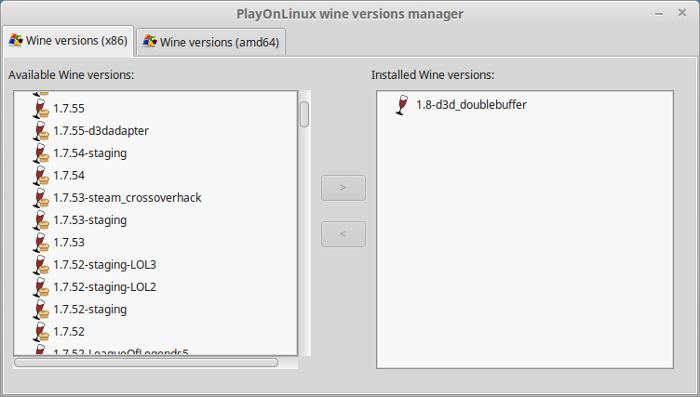Click the wine icon beside 1.7.52-staging-LOL3
Viewport: 700px width, 397px height.
tap(41, 265)
